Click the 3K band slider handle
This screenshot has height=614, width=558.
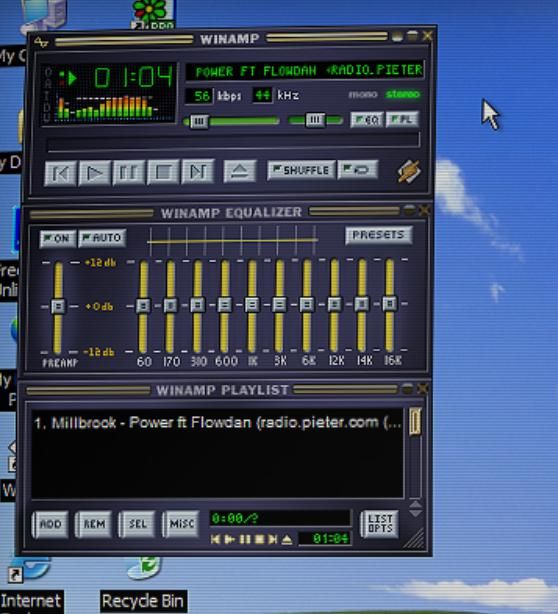coord(279,304)
